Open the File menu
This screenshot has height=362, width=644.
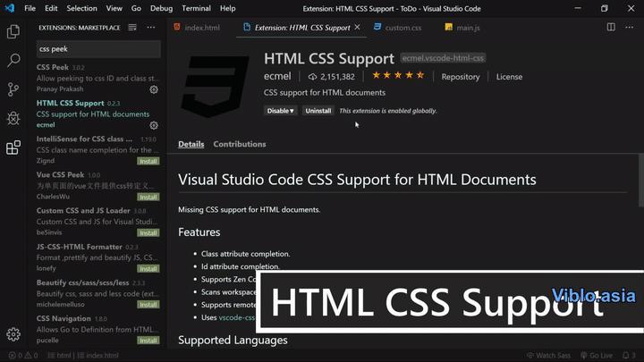(x=30, y=8)
